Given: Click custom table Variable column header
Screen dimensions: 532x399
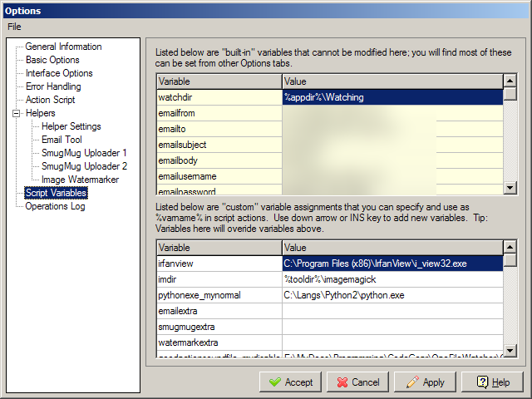Looking at the screenshot, I should 219,248.
